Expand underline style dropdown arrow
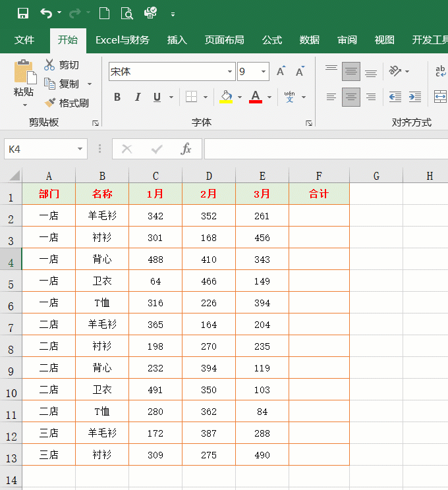 [171, 97]
